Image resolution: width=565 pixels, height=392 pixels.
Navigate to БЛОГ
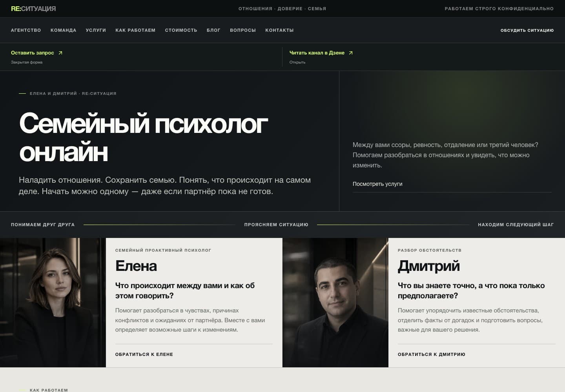[213, 30]
